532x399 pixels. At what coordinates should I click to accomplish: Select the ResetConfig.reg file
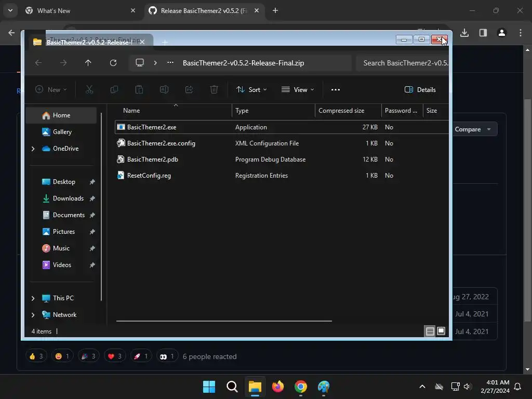282,176
